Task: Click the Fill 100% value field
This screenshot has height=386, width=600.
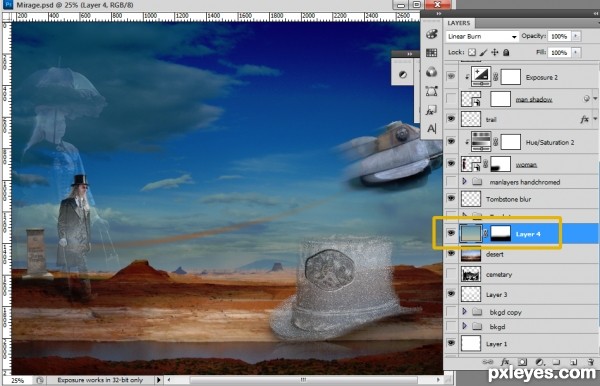Action: 559,52
